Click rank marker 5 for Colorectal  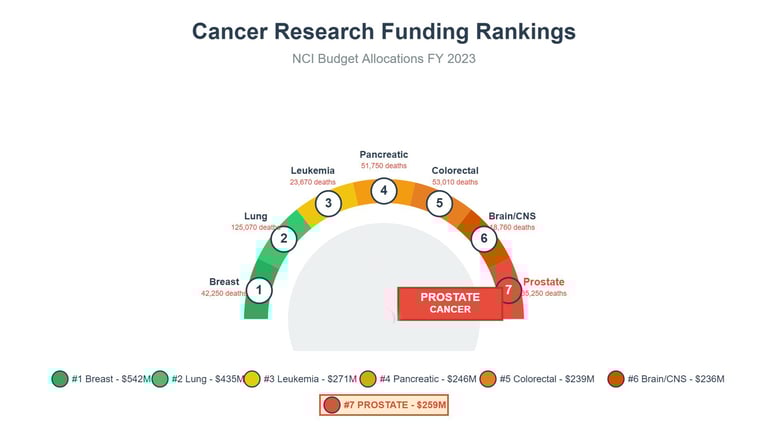point(439,203)
